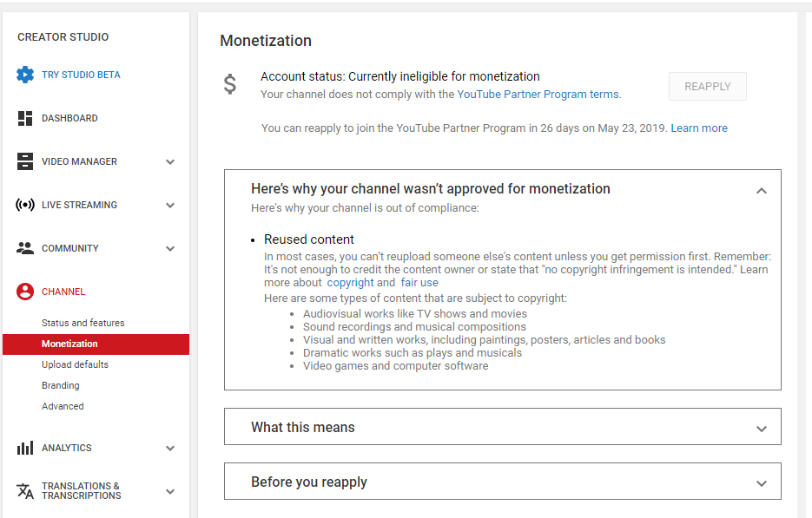812x518 pixels.
Task: Expand the Community submenu chevron
Action: point(170,249)
